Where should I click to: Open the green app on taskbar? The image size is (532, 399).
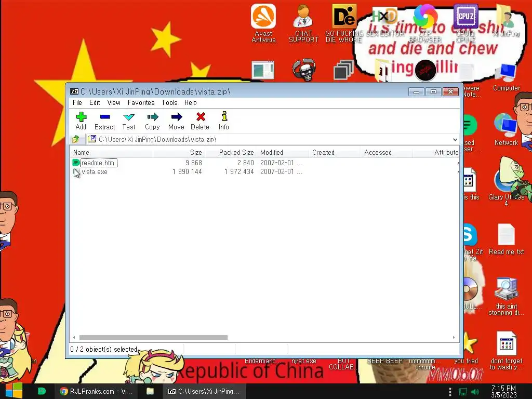click(42, 391)
